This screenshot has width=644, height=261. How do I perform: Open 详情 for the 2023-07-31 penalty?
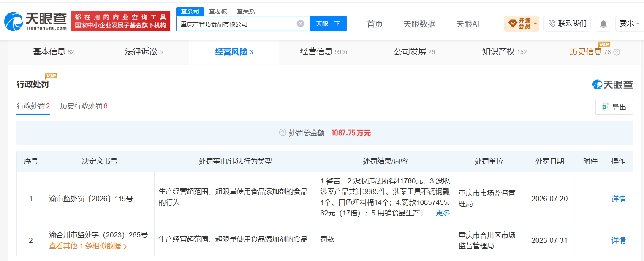click(x=618, y=240)
